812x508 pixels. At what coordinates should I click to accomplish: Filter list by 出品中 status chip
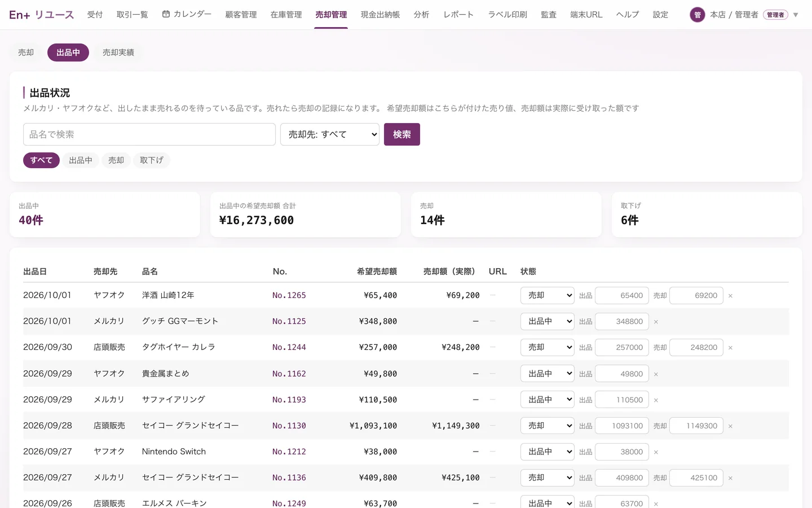[x=81, y=160]
